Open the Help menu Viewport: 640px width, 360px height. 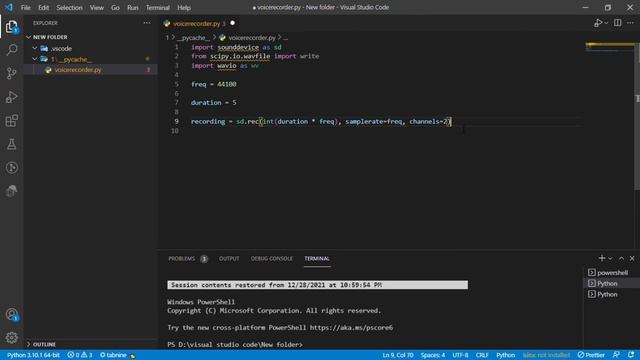[184, 7]
